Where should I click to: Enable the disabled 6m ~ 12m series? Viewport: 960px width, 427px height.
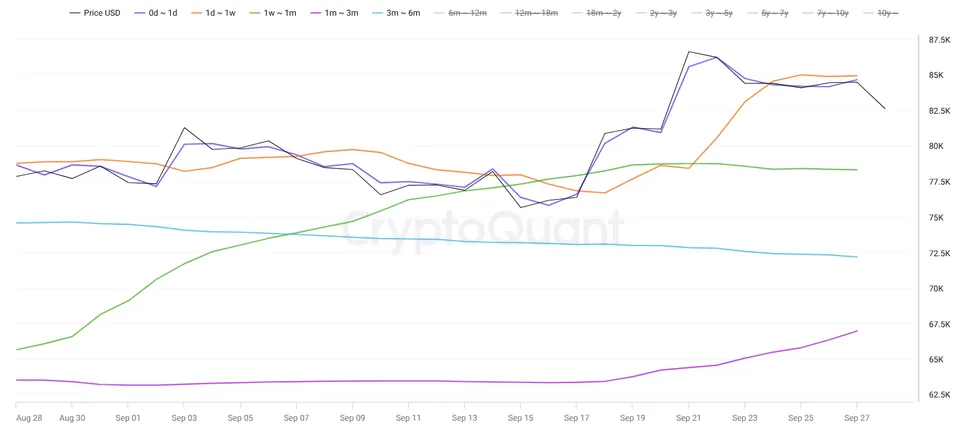point(462,12)
